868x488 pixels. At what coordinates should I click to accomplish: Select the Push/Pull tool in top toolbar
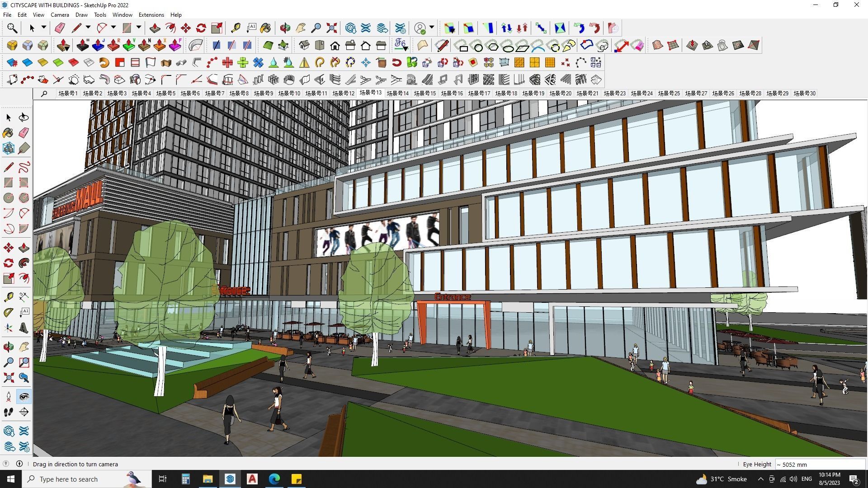coord(155,28)
